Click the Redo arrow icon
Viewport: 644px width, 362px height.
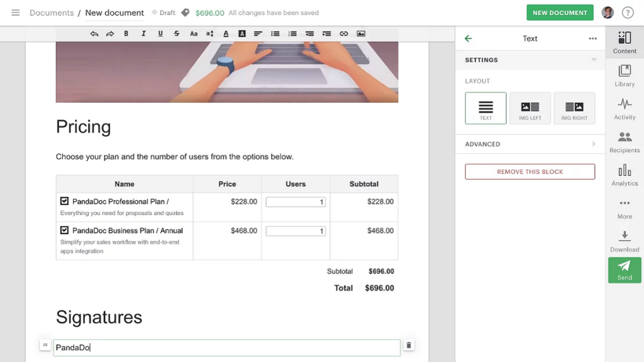click(110, 34)
